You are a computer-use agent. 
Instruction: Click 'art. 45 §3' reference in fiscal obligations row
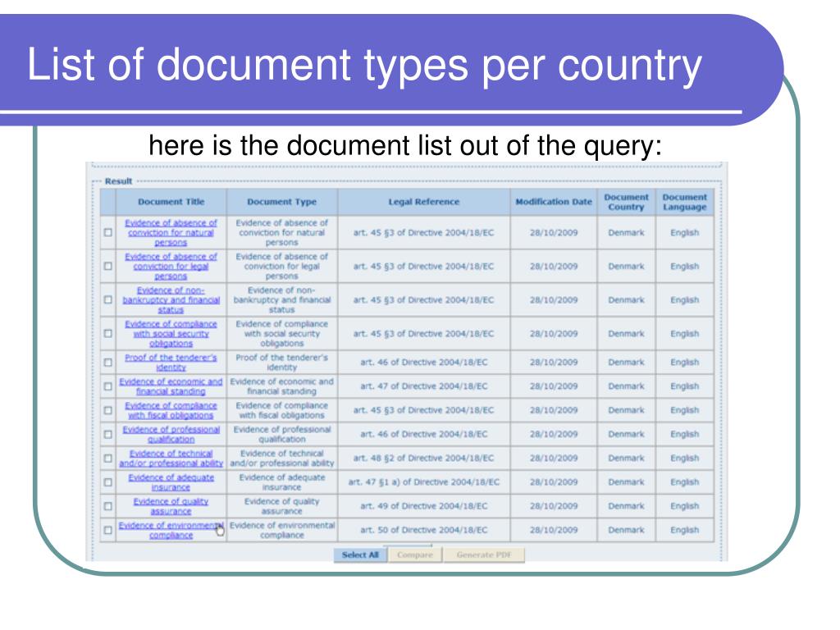click(x=424, y=410)
